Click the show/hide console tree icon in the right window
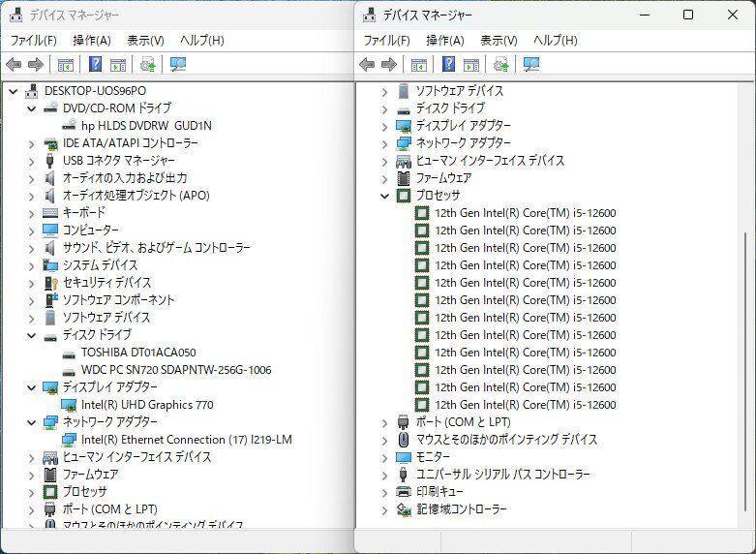 [419, 65]
